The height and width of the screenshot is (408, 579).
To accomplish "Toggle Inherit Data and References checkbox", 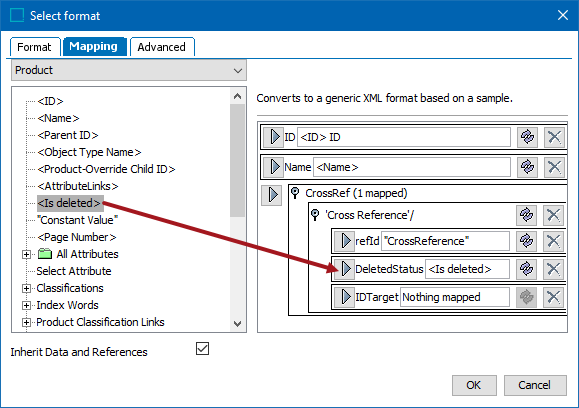I will pyautogui.click(x=202, y=349).
